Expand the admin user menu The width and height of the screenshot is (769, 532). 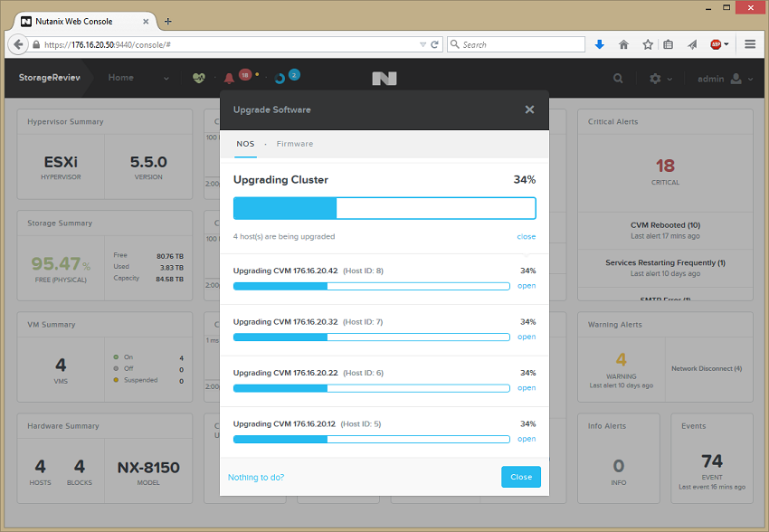pyautogui.click(x=725, y=79)
